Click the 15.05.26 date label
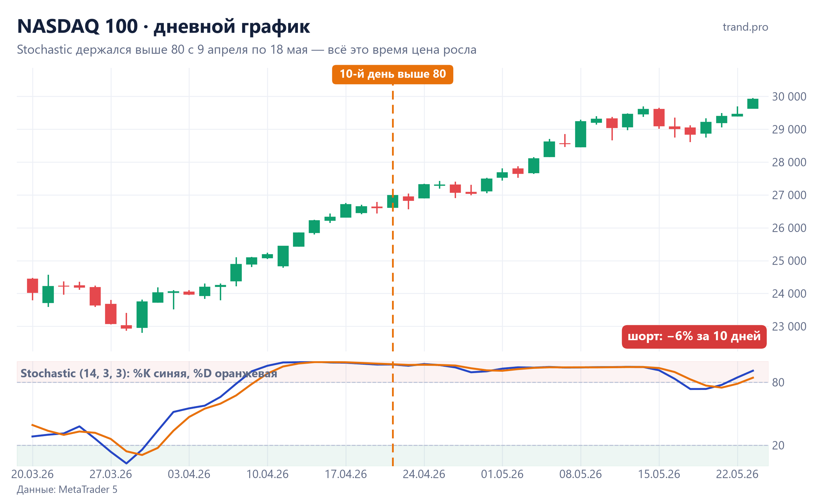This screenshot has width=840, height=504. (x=659, y=474)
